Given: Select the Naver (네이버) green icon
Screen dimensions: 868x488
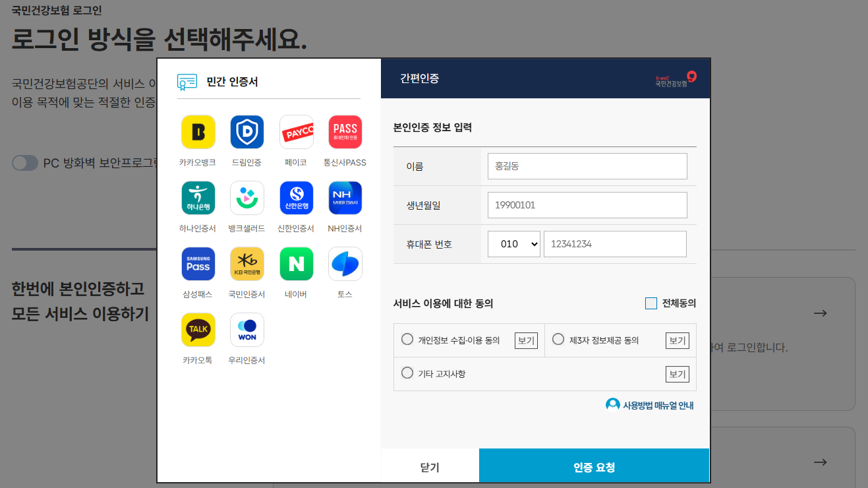Looking at the screenshot, I should coord(297,264).
